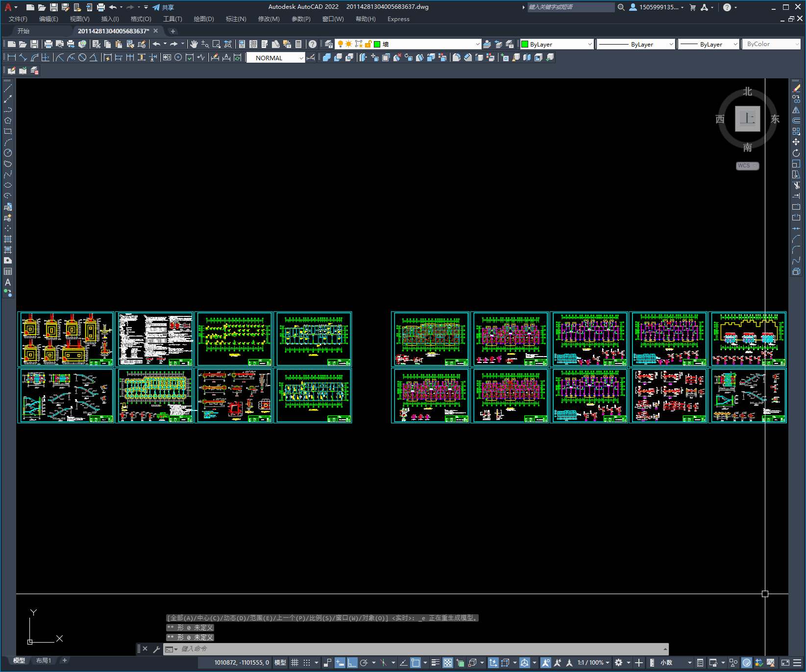The image size is (806, 672).
Task: Click the WCS label under viewcube
Action: (747, 166)
